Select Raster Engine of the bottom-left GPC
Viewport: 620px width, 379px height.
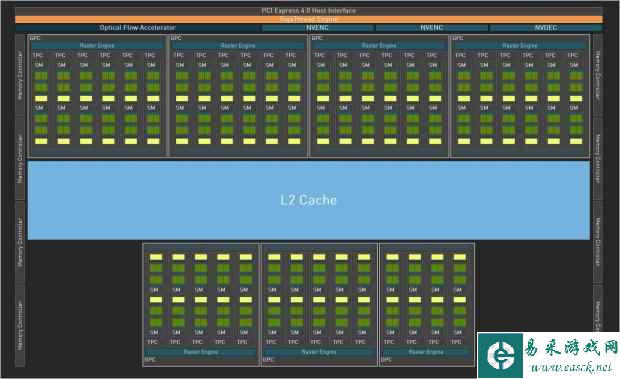201,351
